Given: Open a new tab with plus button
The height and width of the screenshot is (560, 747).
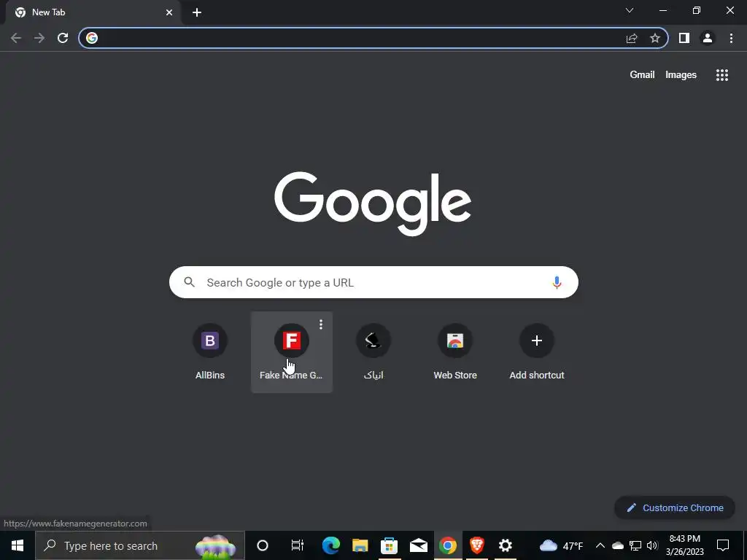Looking at the screenshot, I should [x=197, y=12].
